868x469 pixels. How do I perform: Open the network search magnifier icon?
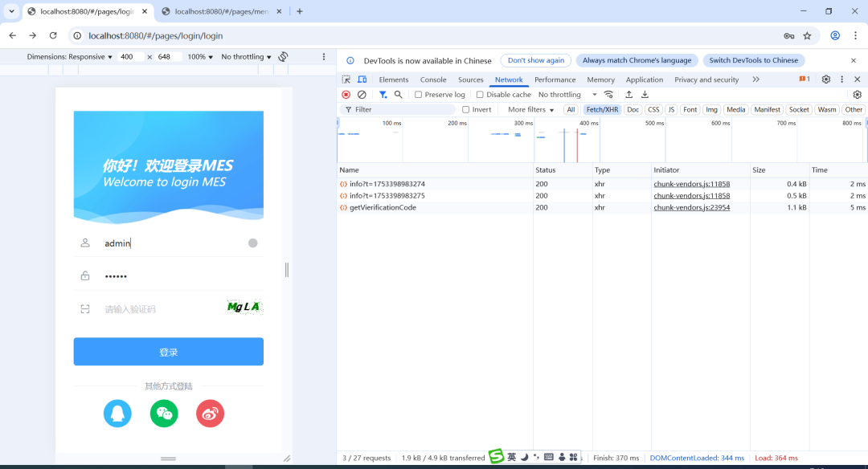398,95
